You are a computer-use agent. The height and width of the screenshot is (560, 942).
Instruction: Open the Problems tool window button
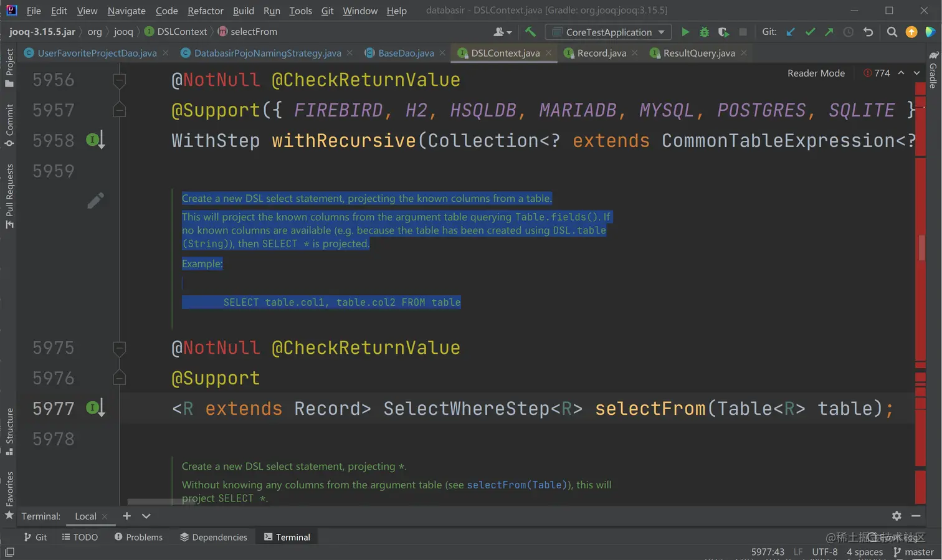point(138,537)
